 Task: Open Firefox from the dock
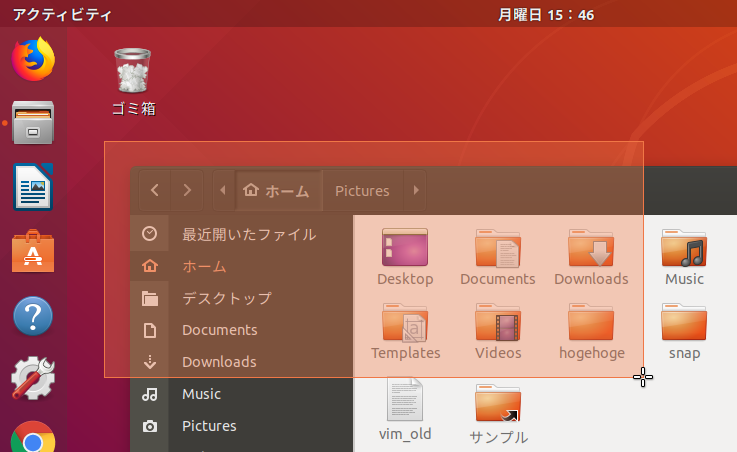[33, 59]
